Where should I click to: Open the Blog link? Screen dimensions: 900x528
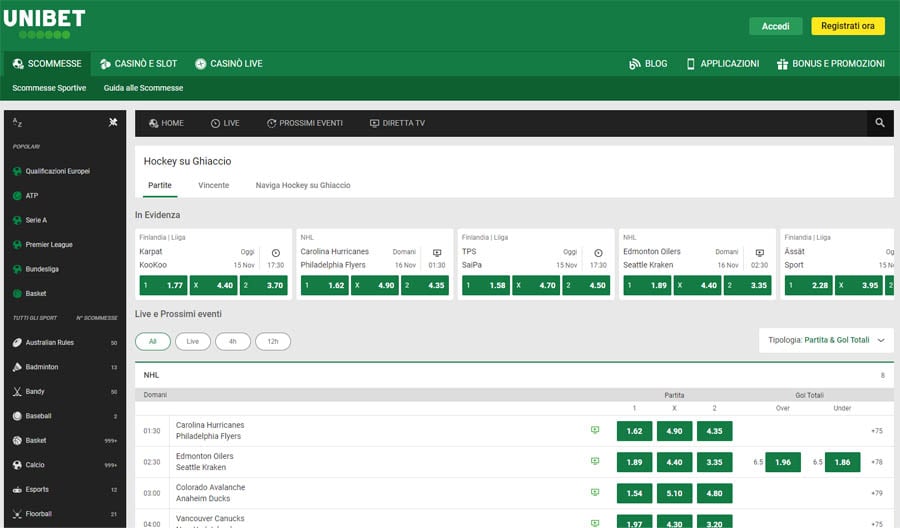[x=649, y=64]
